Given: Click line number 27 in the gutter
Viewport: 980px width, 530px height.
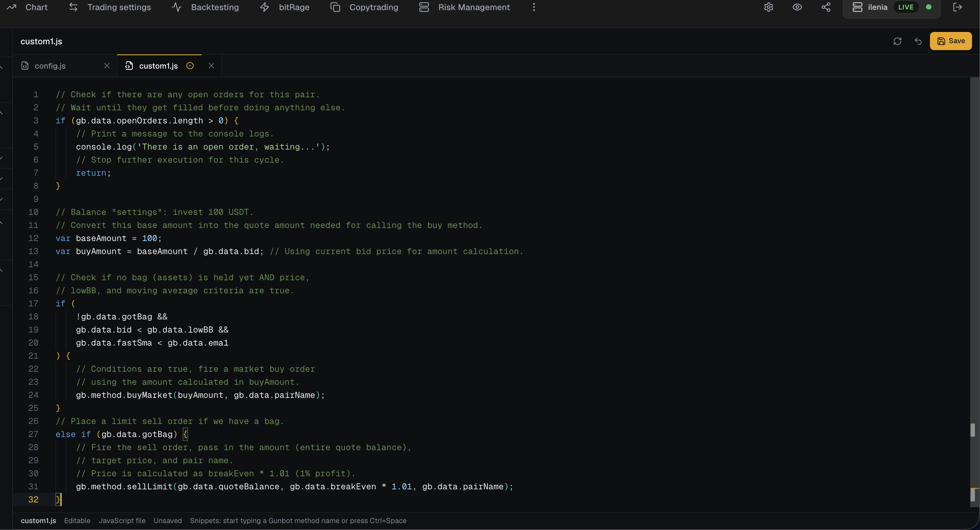Looking at the screenshot, I should pos(33,435).
